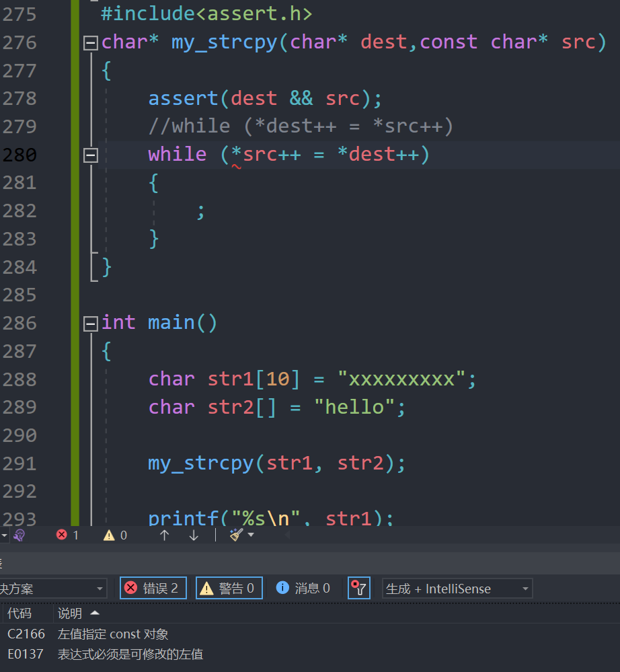The width and height of the screenshot is (620, 672).
Task: Click the editor error count indicator
Action: pyautogui.click(x=68, y=535)
